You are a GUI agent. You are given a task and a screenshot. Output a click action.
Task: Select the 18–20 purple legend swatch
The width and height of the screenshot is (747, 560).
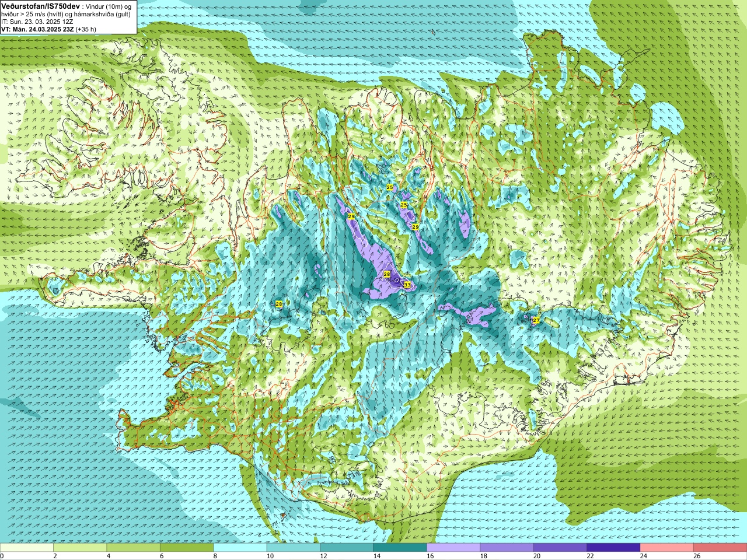pos(507,547)
